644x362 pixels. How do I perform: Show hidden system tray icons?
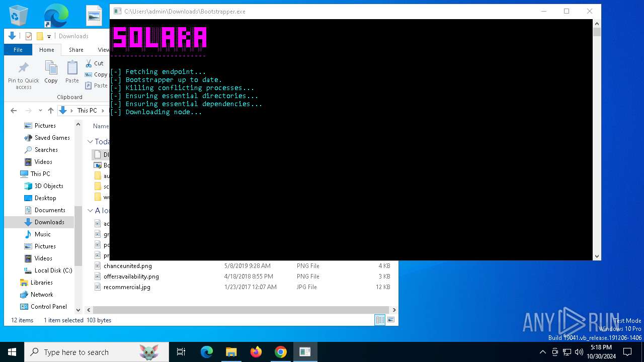point(542,352)
